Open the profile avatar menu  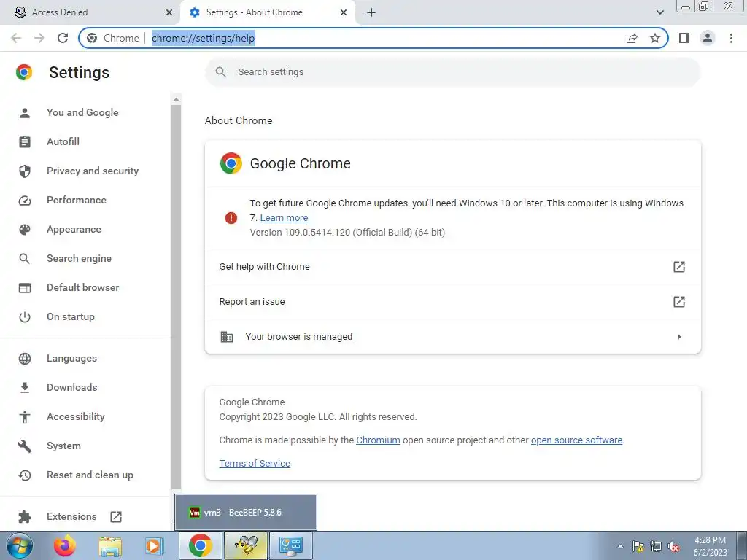coord(708,38)
